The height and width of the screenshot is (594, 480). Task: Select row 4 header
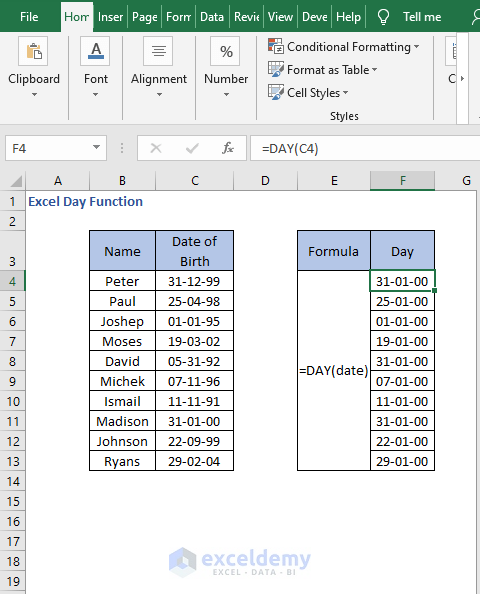[13, 281]
